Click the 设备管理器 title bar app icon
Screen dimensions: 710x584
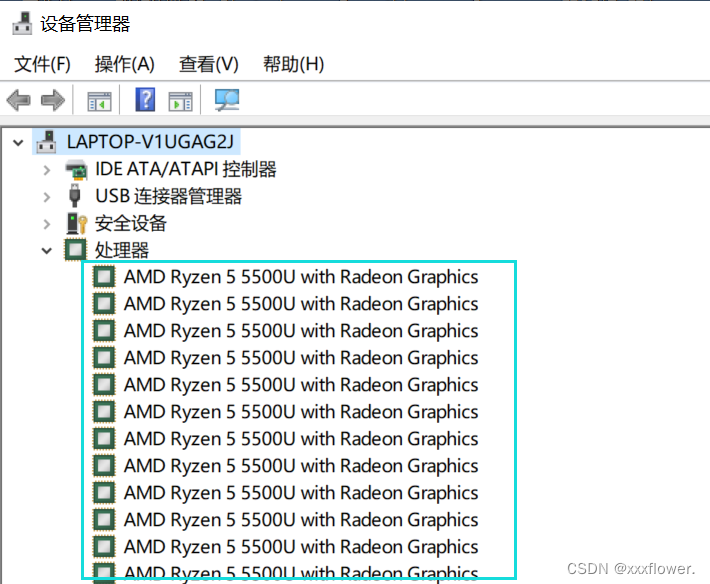pos(22,24)
